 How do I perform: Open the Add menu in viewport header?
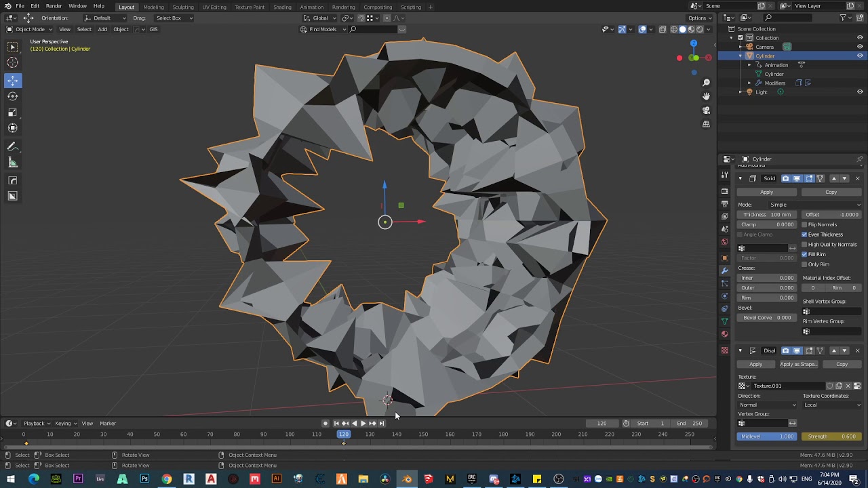tap(102, 29)
